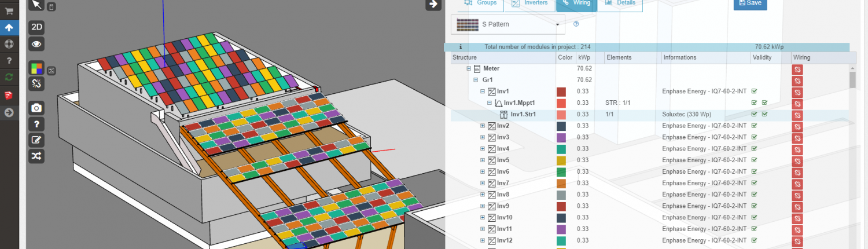Collapse side panel with the right arrow
This screenshot has width=868, height=249.
click(433, 5)
